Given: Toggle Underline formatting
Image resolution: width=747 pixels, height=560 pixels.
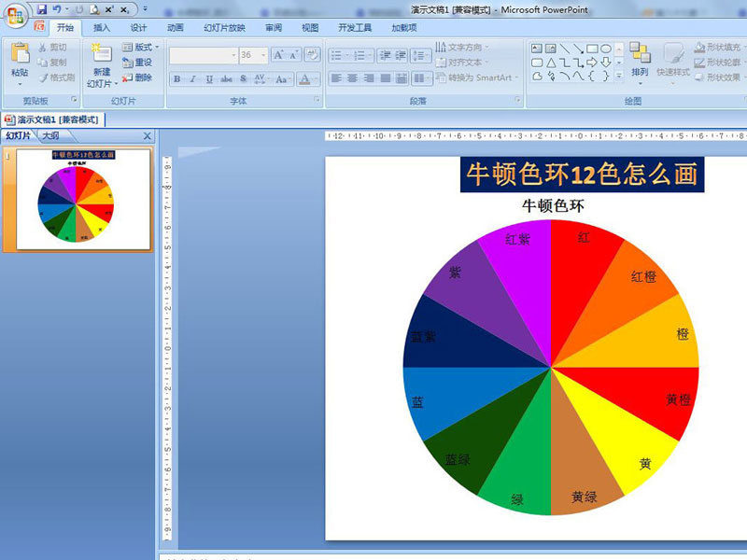Looking at the screenshot, I should click(208, 79).
